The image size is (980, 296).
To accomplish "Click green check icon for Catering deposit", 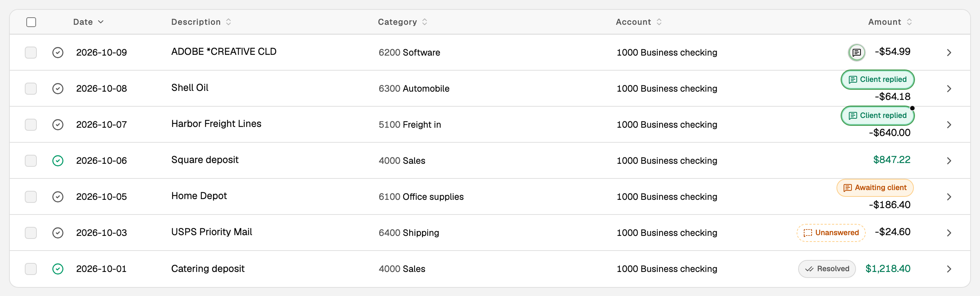I will [x=58, y=269].
